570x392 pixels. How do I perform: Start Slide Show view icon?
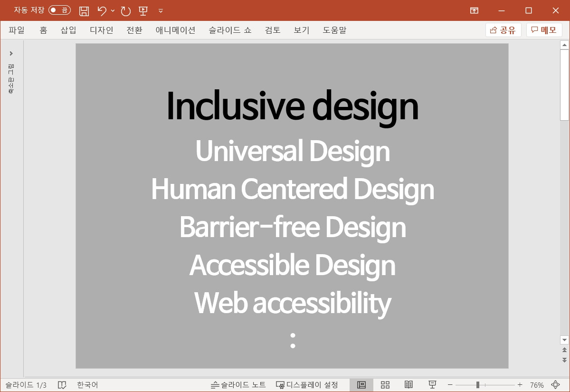(x=432, y=385)
